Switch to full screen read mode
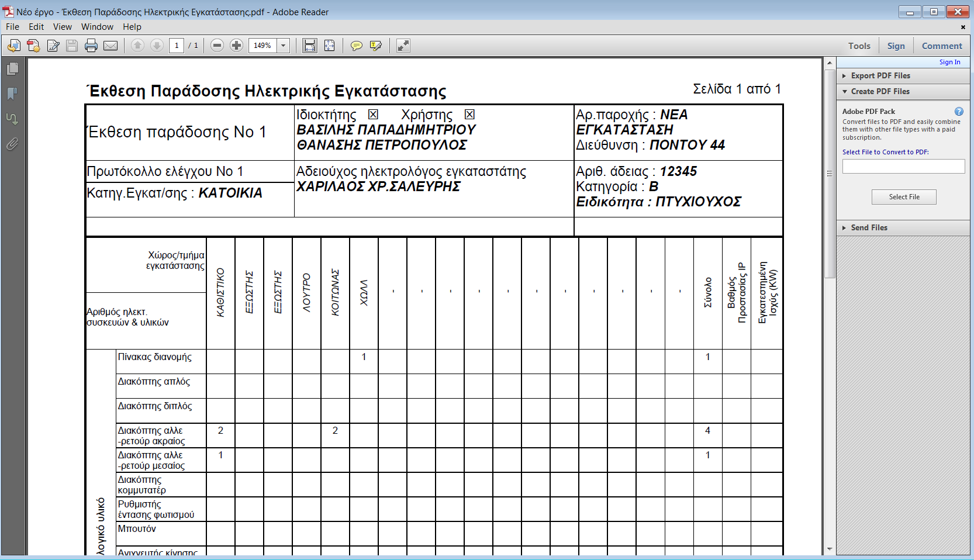Viewport: 974px width, 560px height. 403,46
